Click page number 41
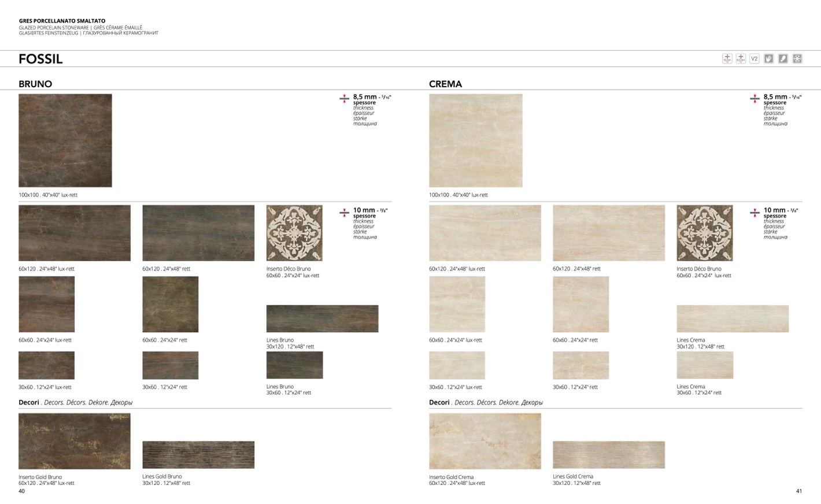The width and height of the screenshot is (821, 504). 798,491
